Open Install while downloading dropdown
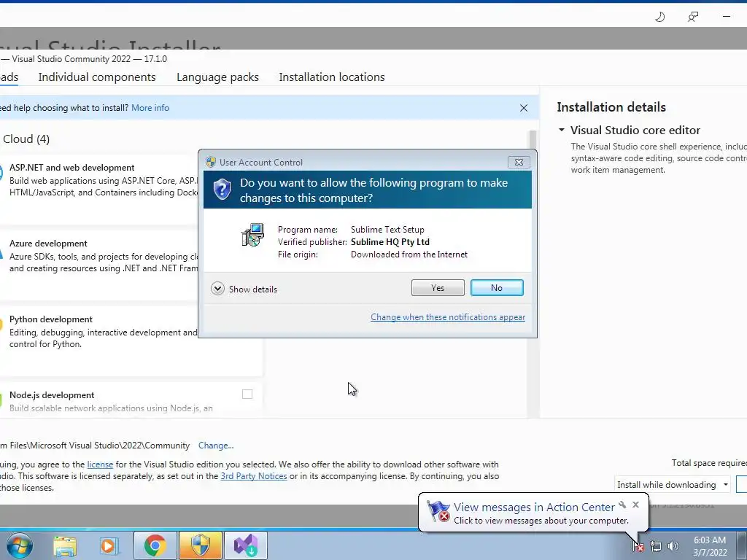 (x=672, y=485)
